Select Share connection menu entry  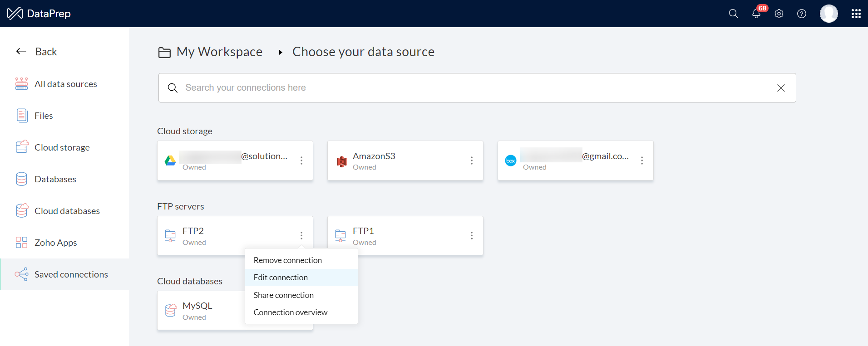283,295
